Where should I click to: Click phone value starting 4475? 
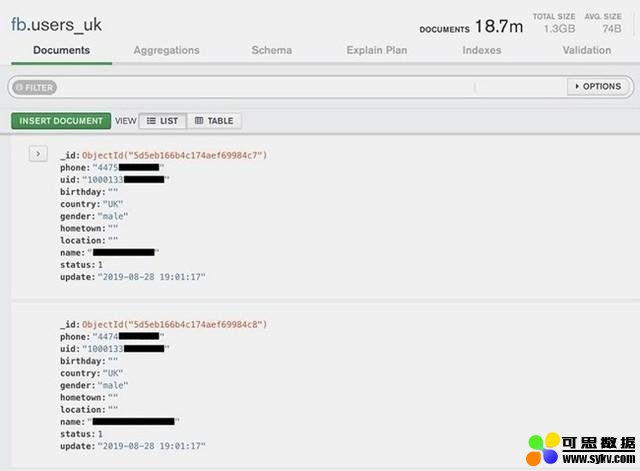coord(128,168)
